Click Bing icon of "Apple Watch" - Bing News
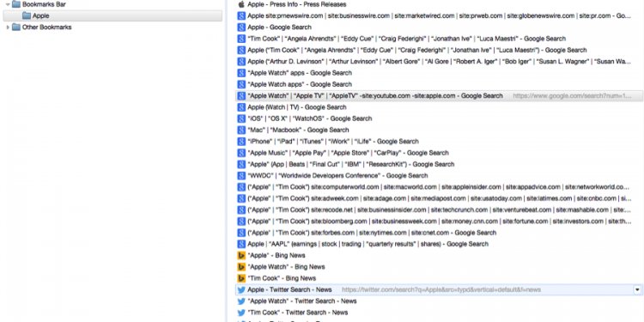Screen dimensions: 644x322 (x=241, y=267)
